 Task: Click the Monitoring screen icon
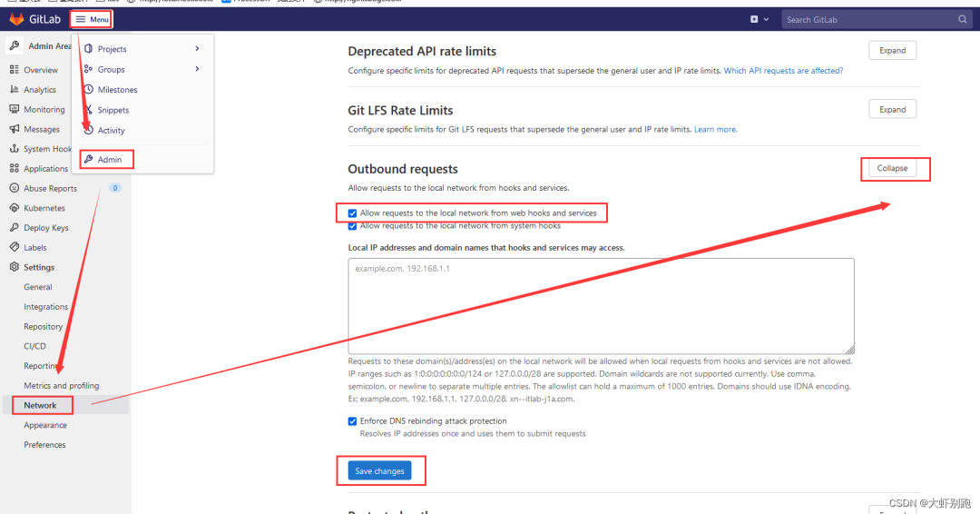[15, 109]
